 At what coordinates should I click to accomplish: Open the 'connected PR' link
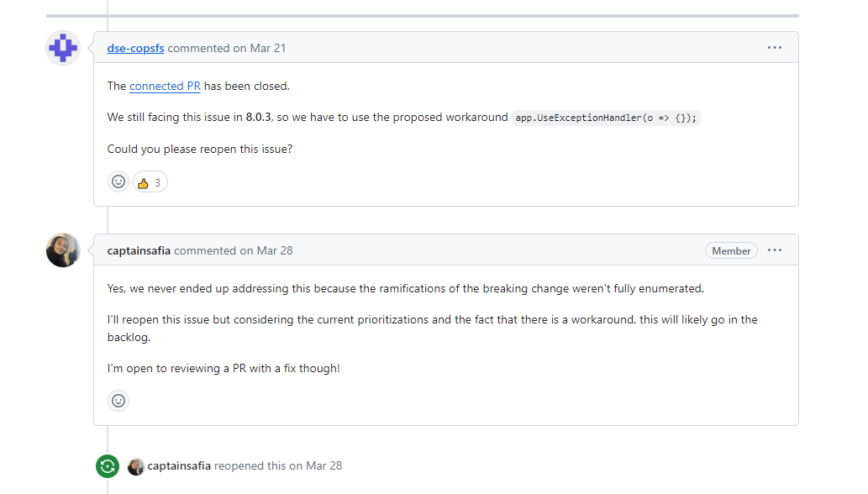click(165, 86)
